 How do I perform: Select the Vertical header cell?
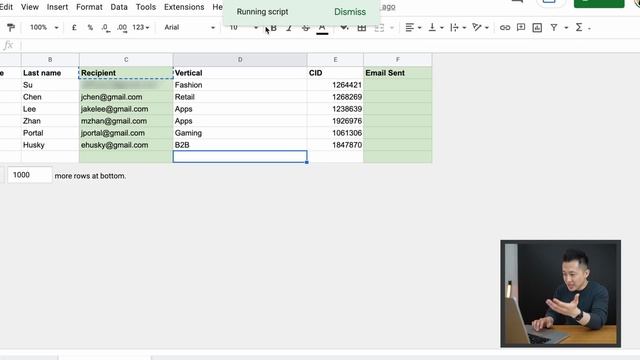click(x=240, y=73)
